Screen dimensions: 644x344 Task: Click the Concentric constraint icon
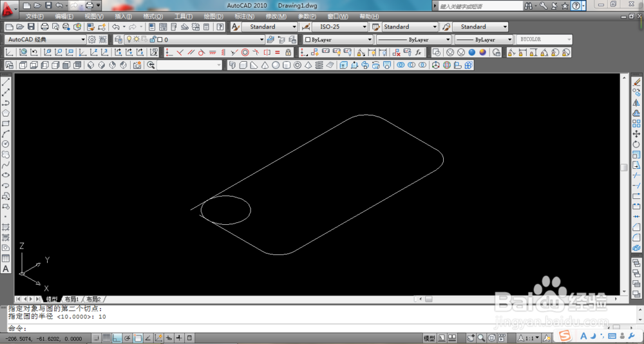[x=245, y=52]
